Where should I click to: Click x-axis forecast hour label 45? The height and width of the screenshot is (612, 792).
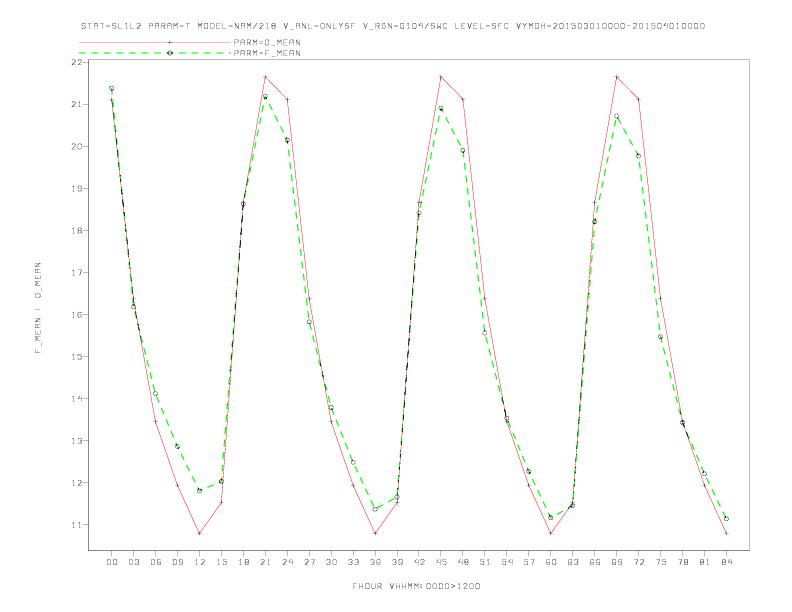click(441, 562)
